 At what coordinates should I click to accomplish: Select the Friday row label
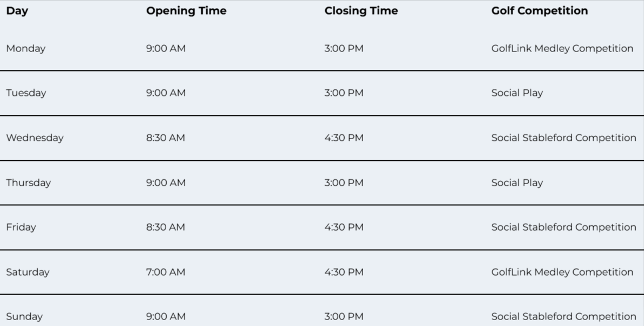(x=21, y=227)
